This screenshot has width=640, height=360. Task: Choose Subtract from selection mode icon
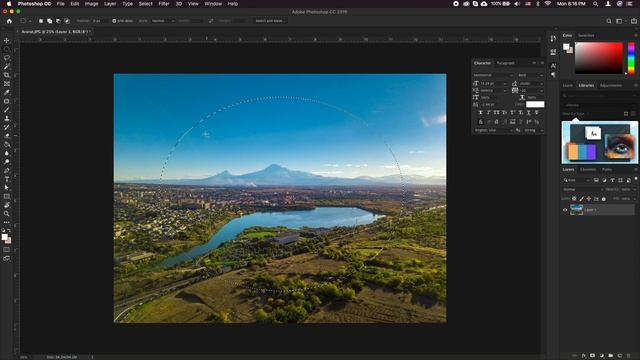pyautogui.click(x=58, y=21)
